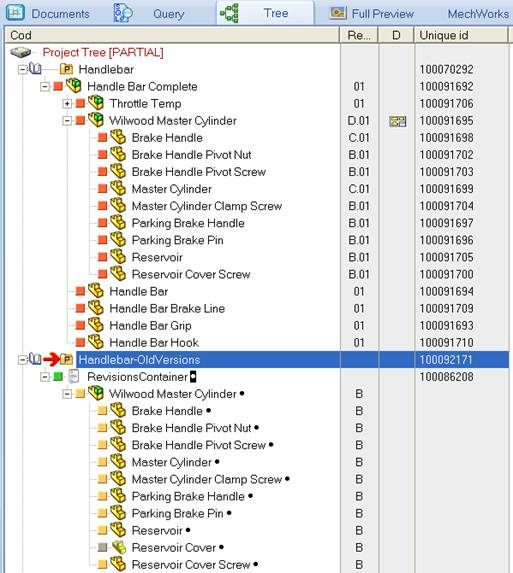Open the Full Preview tab
The width and height of the screenshot is (513, 573).
(372, 14)
